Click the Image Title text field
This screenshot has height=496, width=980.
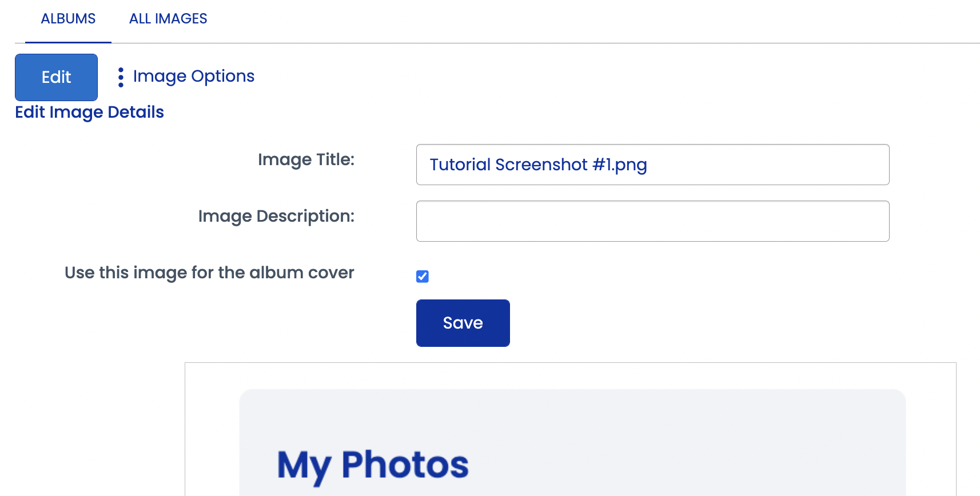click(x=652, y=165)
